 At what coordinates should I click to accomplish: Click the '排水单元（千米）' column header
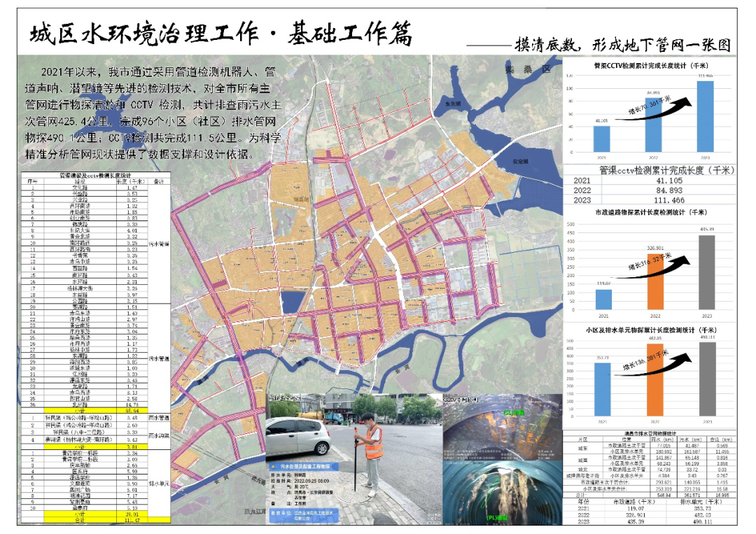click(x=701, y=502)
